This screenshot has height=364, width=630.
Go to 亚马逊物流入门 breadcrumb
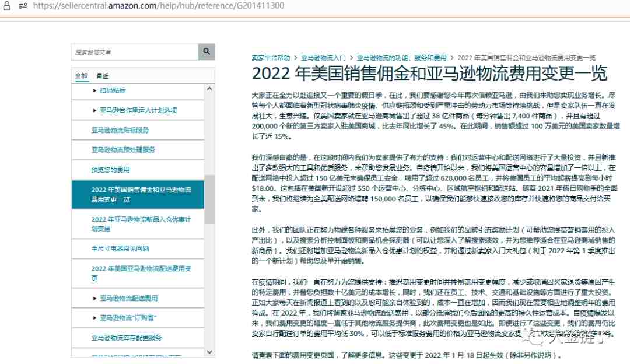point(323,58)
